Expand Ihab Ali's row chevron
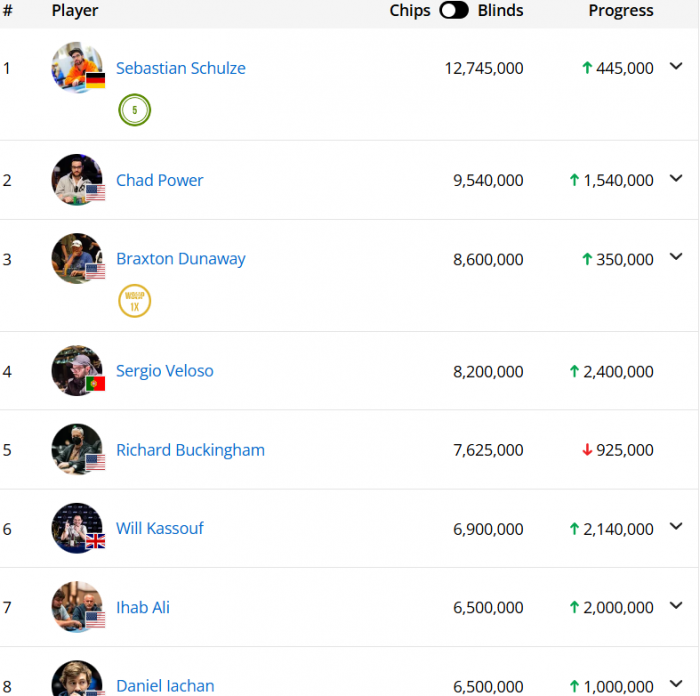Viewport: 700px width, 696px height. point(676,605)
